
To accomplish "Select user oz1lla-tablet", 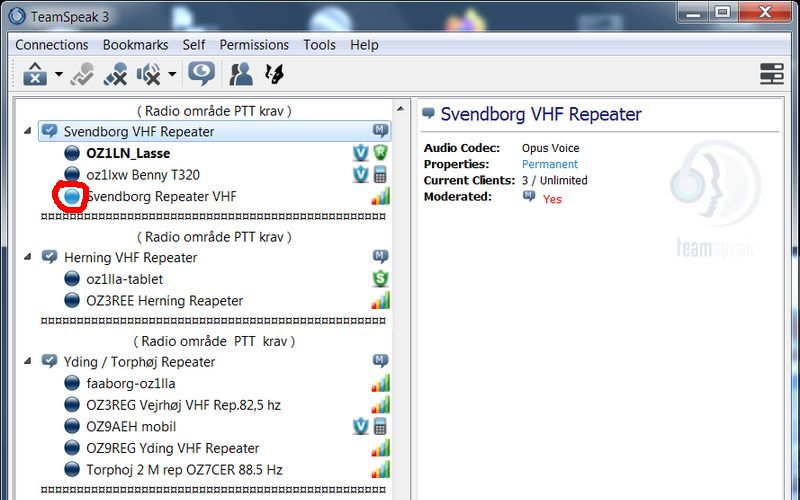I will pyautogui.click(x=124, y=279).
